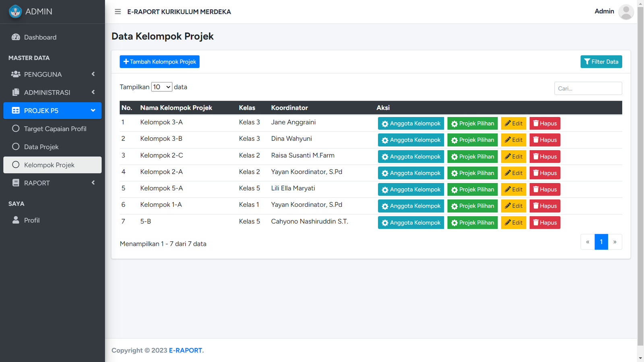
Task: Delete the 5-B group with Hapus
Action: click(545, 222)
